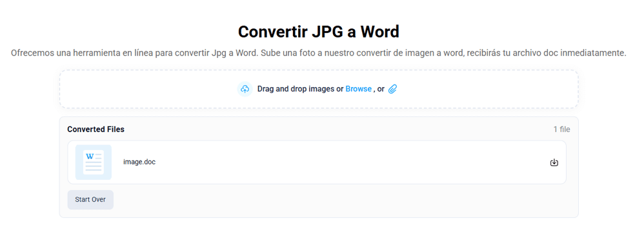Click the word "Word" in the page title
This screenshot has width=644, height=232.
click(380, 32)
